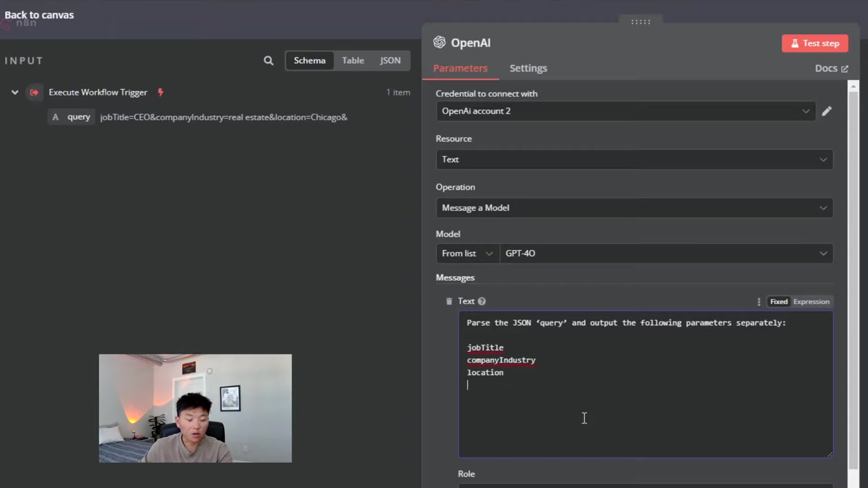Click the Text field help question icon
The height and width of the screenshot is (488, 868).
482,301
